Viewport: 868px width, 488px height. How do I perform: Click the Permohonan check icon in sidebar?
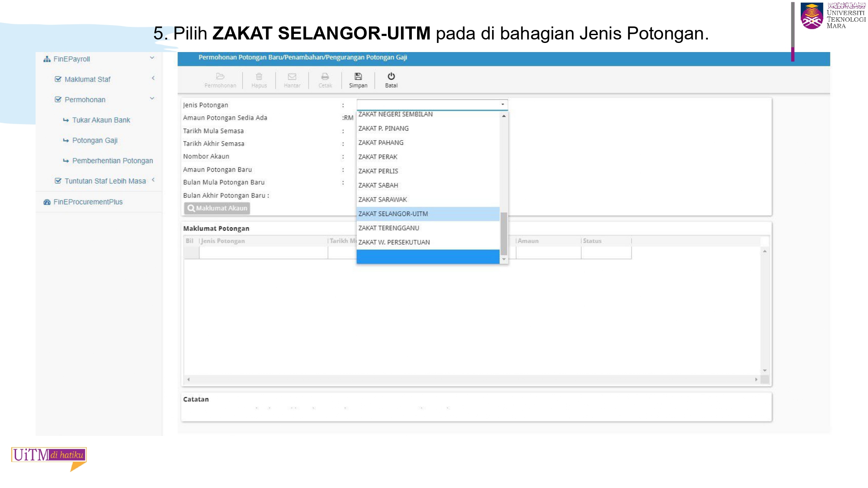[58, 99]
